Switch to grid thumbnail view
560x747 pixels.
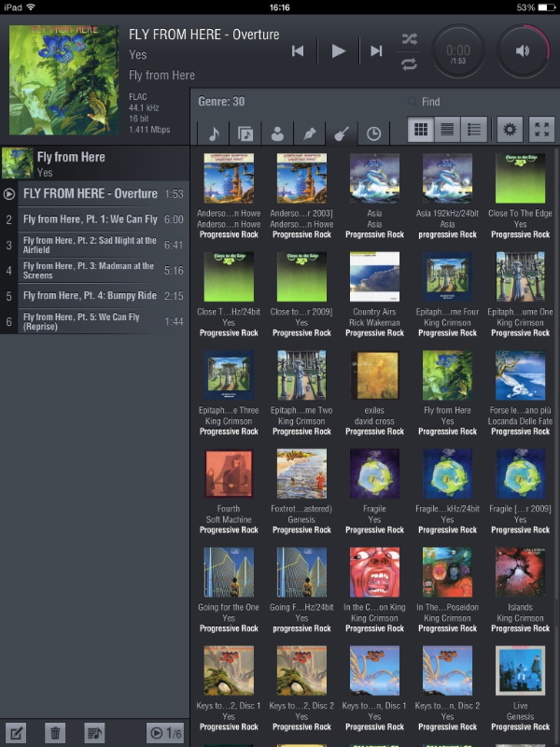coord(421,129)
